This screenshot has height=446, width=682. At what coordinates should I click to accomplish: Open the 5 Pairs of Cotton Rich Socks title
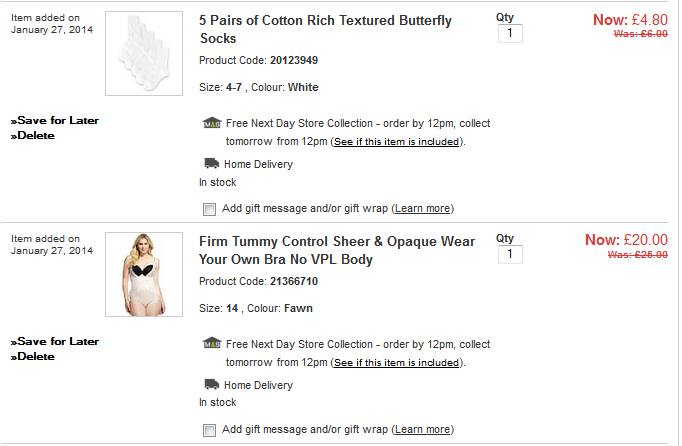(x=325, y=29)
